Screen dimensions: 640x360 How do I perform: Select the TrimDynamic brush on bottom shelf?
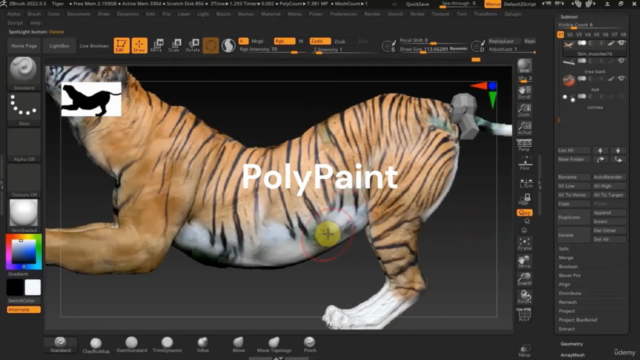point(167,344)
